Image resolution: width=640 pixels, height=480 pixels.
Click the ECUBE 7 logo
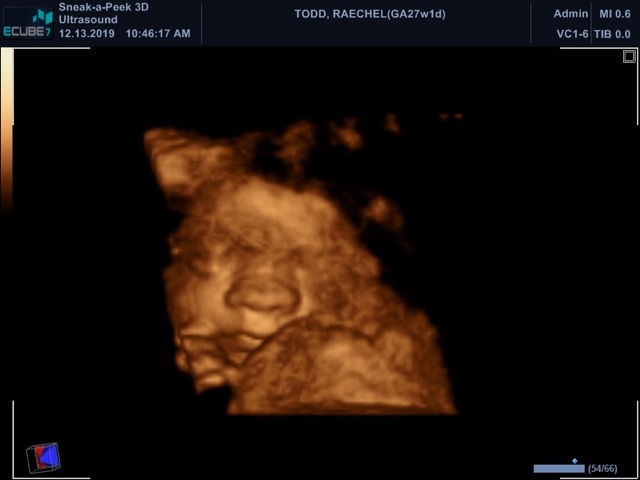pyautogui.click(x=28, y=22)
